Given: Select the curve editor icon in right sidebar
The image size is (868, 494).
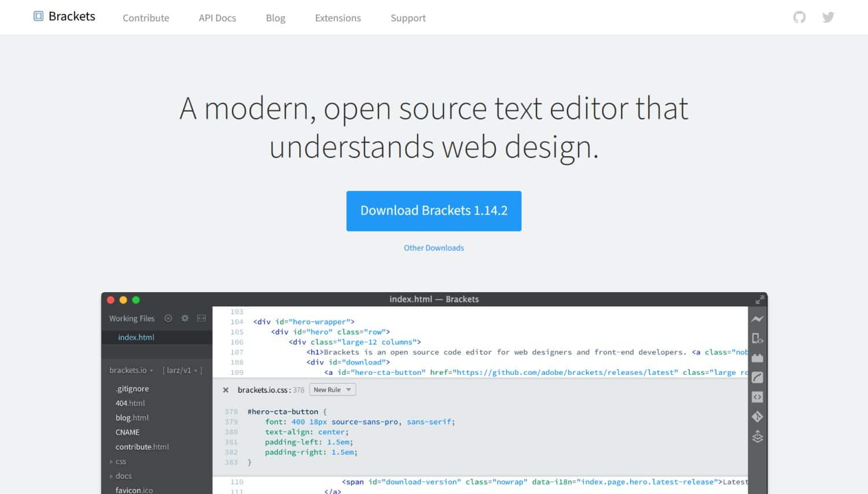Looking at the screenshot, I should tap(757, 377).
